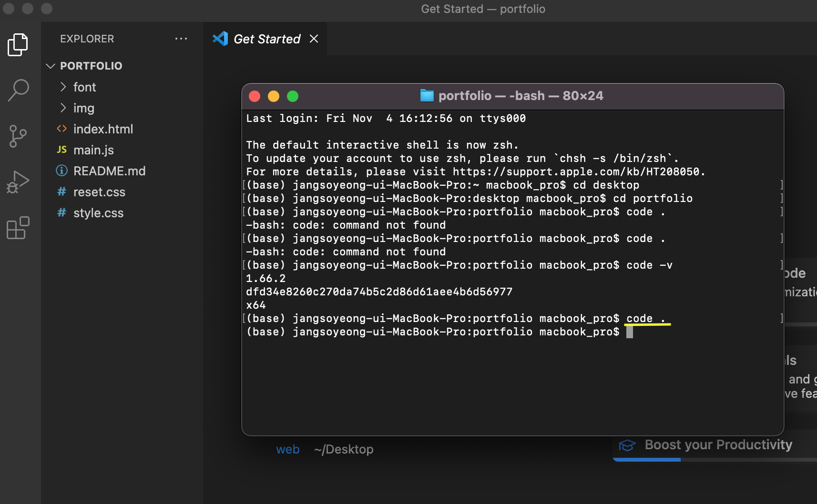Click the 'cd portfolio' command line
The height and width of the screenshot is (504, 817).
point(653,198)
